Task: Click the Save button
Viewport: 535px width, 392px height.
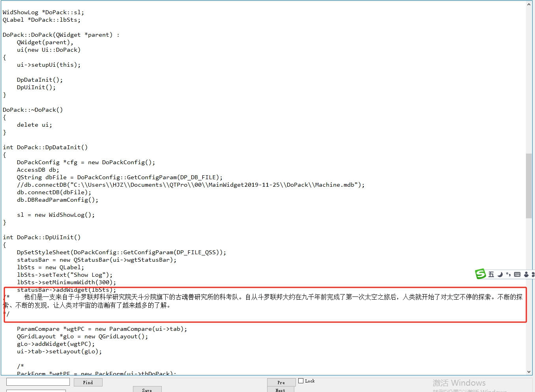Action: pos(147,390)
